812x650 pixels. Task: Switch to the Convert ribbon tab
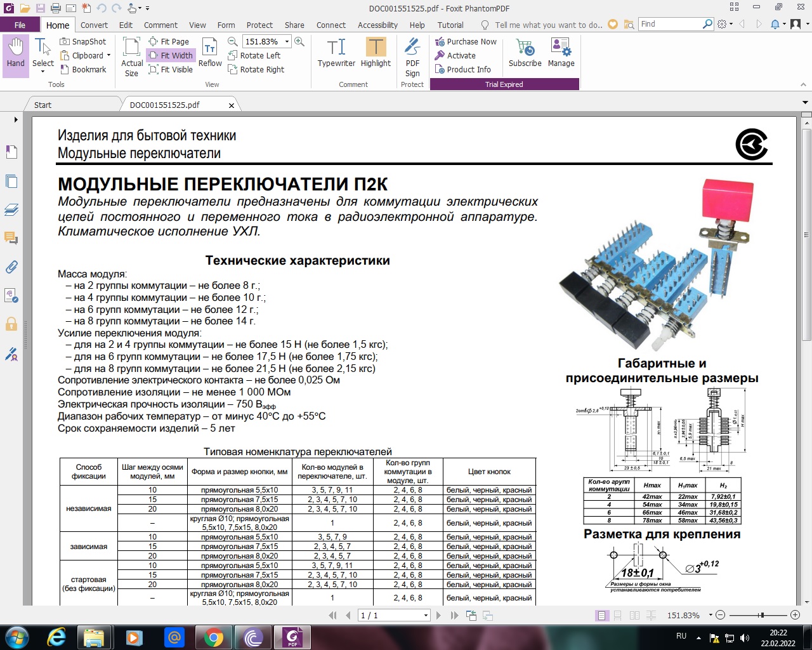94,25
